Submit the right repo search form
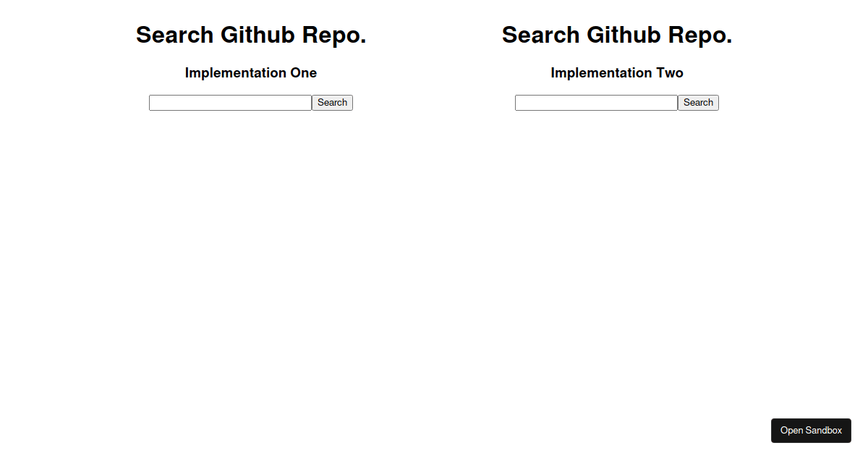Screen dimensions: 868x456 coord(698,103)
